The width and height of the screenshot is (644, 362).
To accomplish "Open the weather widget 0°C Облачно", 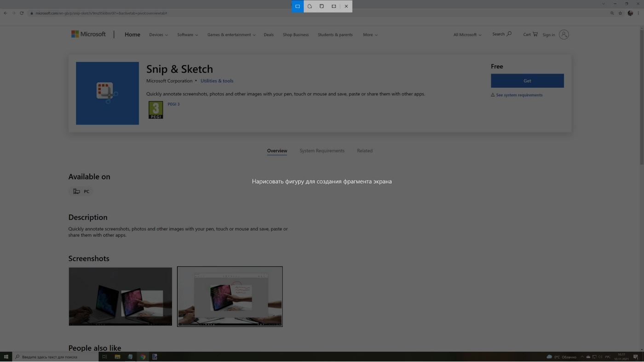I will click(561, 357).
